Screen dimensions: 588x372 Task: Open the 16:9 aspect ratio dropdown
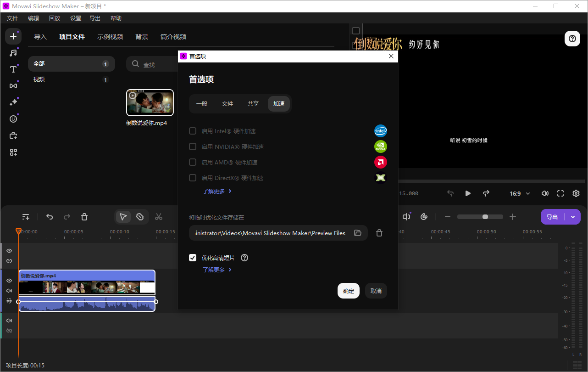520,193
